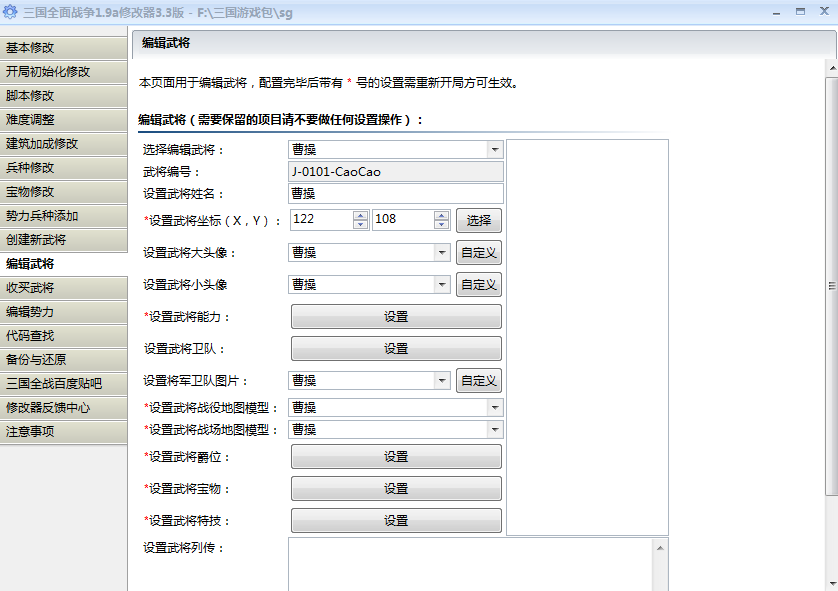Increase the X coordinate with up arrow

pyautogui.click(x=360, y=215)
